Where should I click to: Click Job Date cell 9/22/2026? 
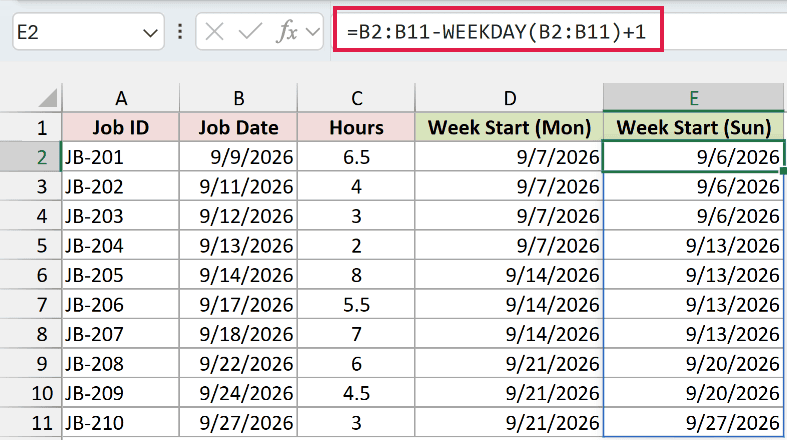238,364
